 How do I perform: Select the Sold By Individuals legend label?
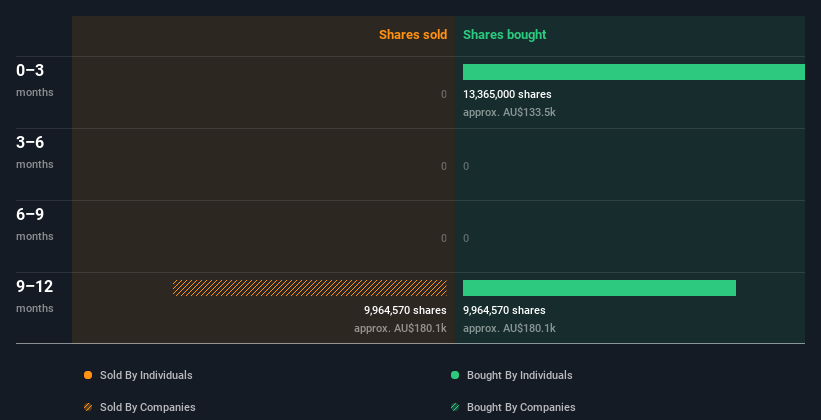pyautogui.click(x=146, y=375)
